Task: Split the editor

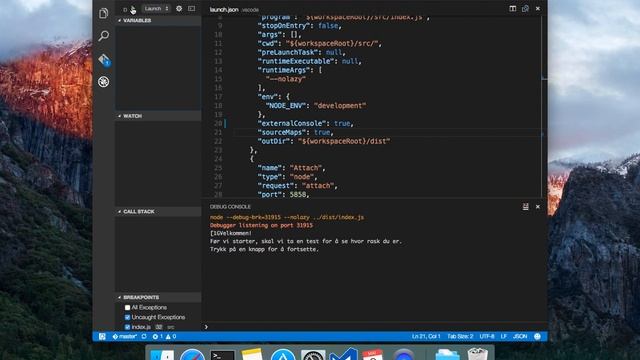Action: coord(513,9)
